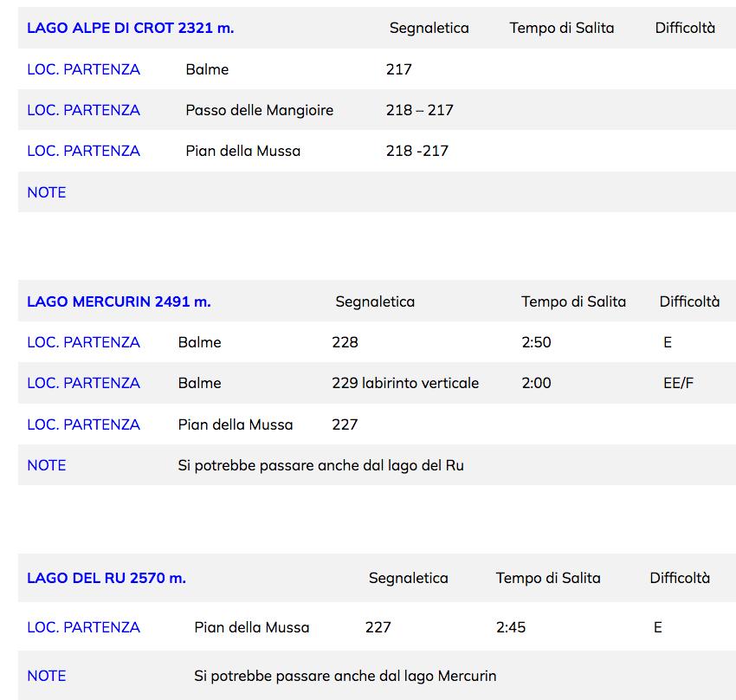The image size is (736, 700).
Task: Click '229 labirinto verticale' trail cell
Action: [405, 383]
